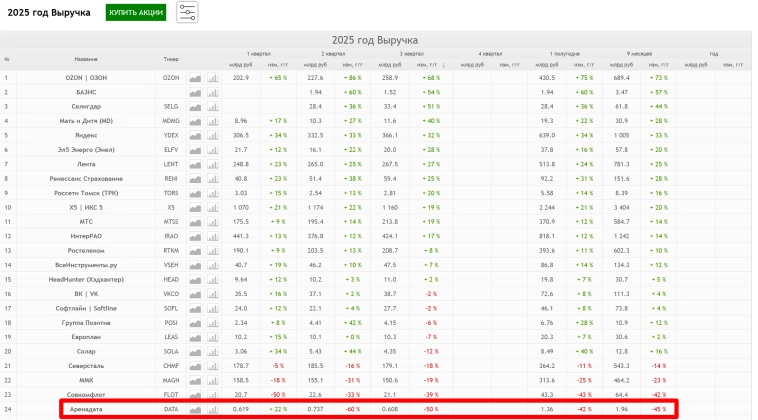Sort by the Тикер column header

coord(171,60)
